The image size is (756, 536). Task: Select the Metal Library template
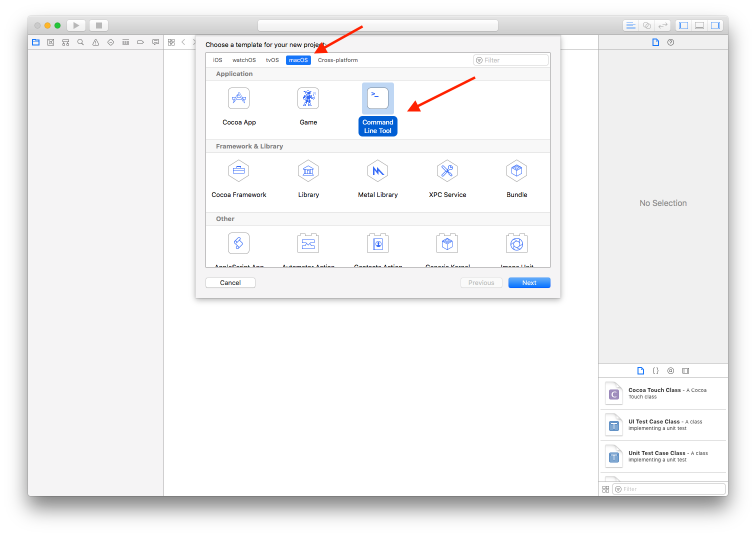tap(377, 170)
